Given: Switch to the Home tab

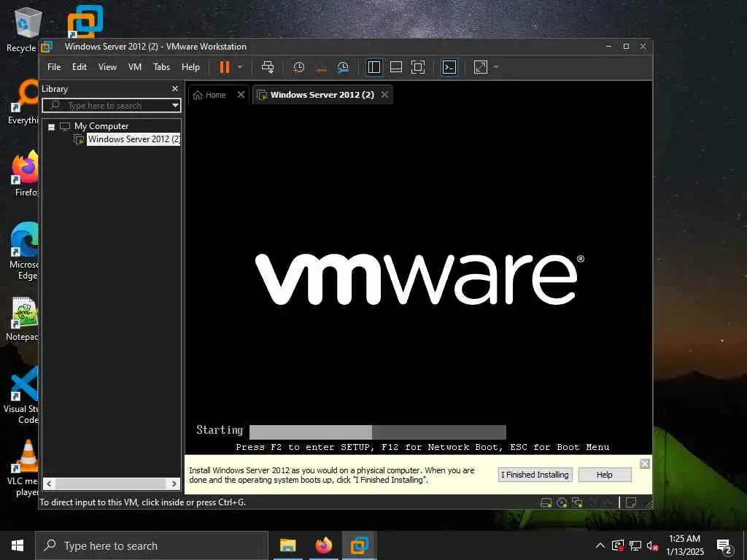Looking at the screenshot, I should 209,95.
